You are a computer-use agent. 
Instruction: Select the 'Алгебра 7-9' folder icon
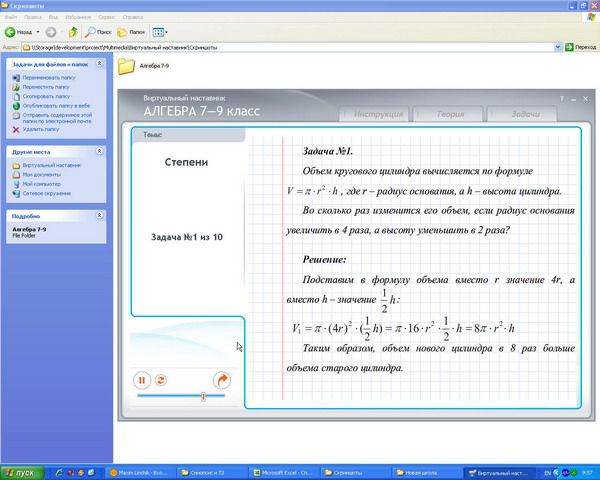127,67
